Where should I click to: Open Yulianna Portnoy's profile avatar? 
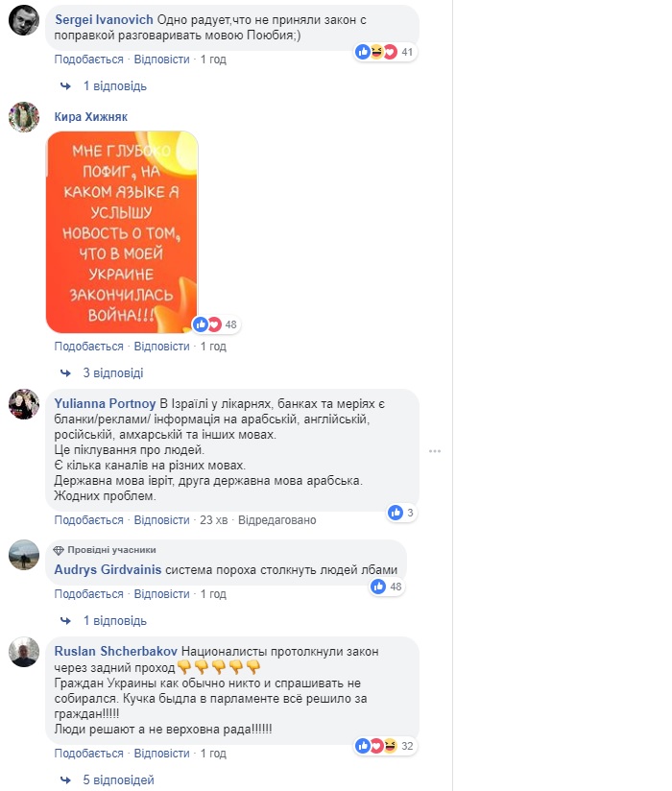point(24,404)
